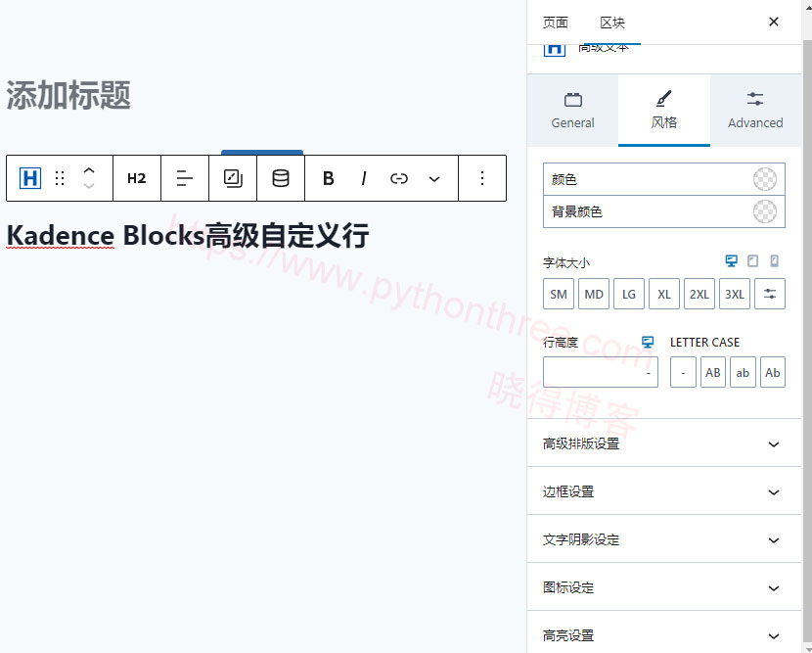The width and height of the screenshot is (812, 653).
Task: Move block down with the down arrow
Action: (x=89, y=186)
